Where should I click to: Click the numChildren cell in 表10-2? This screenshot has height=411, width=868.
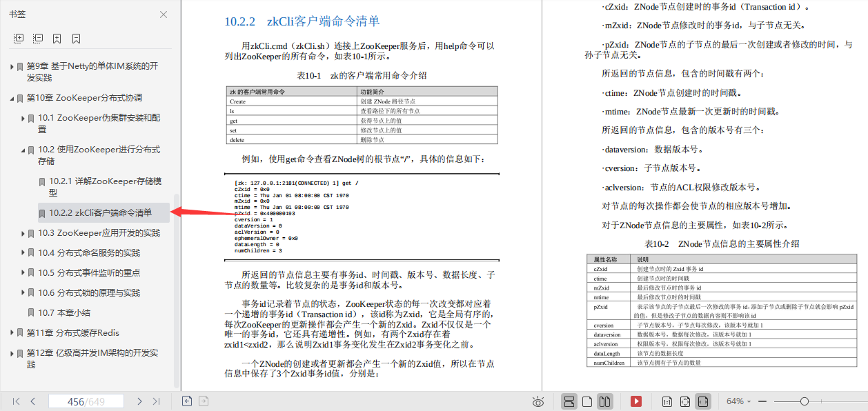[x=609, y=362]
